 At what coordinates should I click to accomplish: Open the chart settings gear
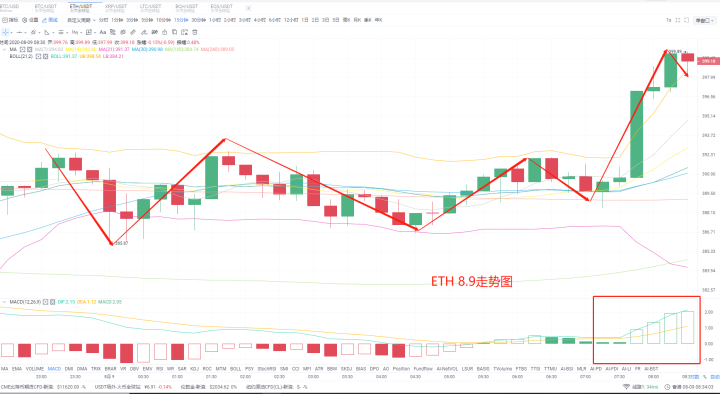30,20
